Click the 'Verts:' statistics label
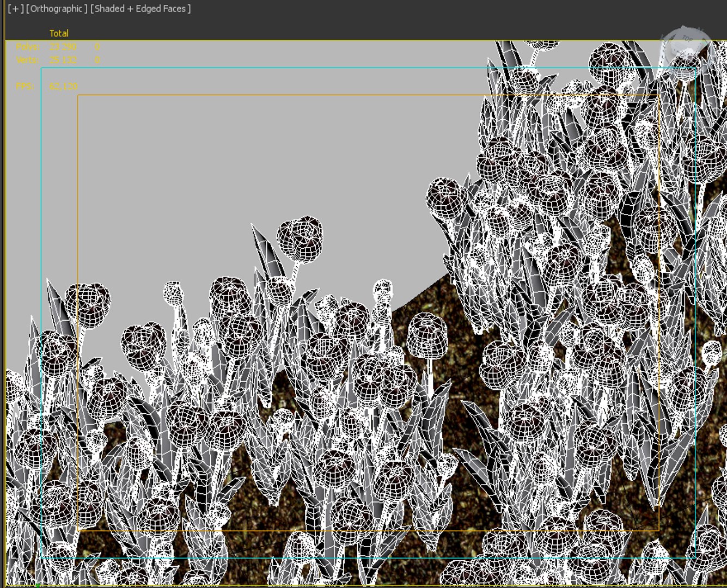This screenshot has height=588, width=727. (27, 60)
